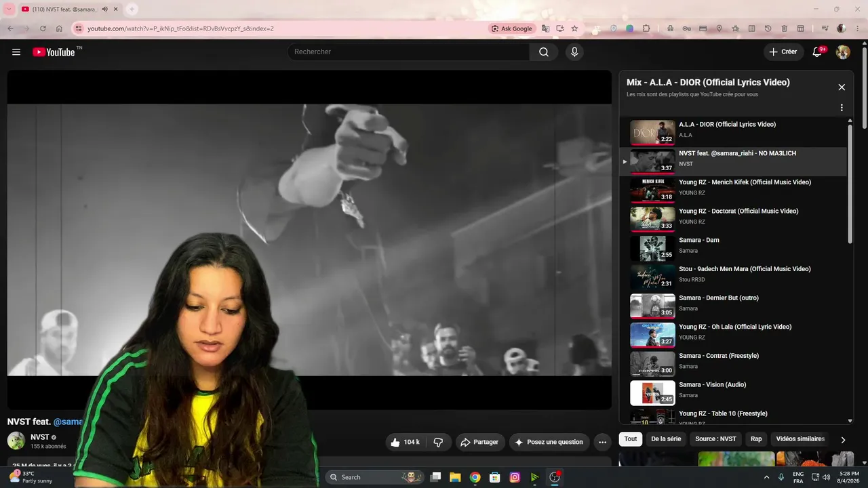Open a new browser tab
Viewport: 868px width, 488px height.
pyautogui.click(x=132, y=9)
